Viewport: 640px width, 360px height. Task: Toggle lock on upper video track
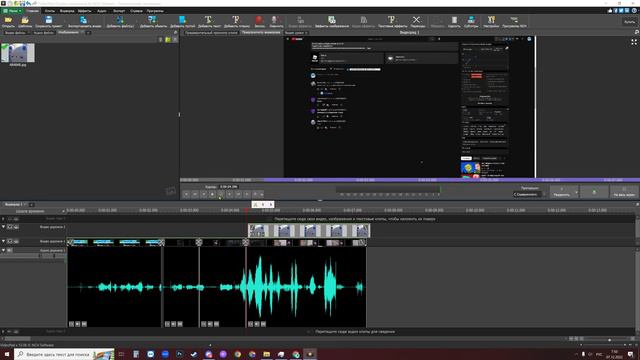pyautogui.click(x=10, y=227)
